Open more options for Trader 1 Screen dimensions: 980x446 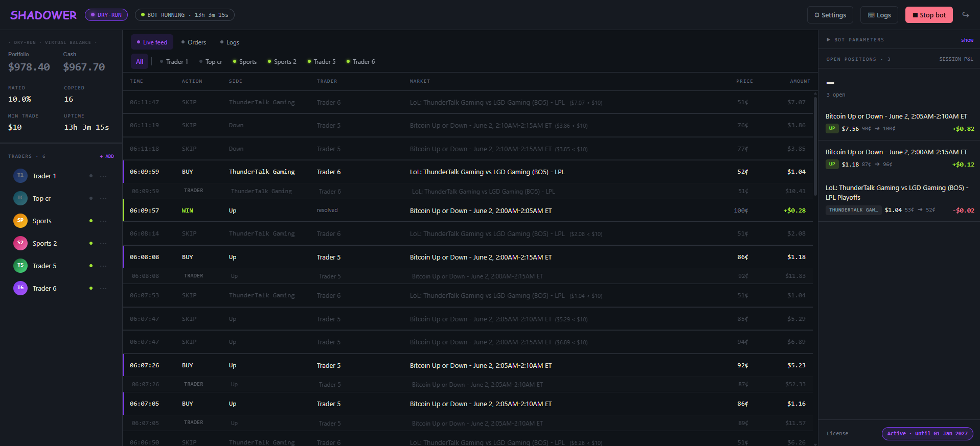[103, 176]
